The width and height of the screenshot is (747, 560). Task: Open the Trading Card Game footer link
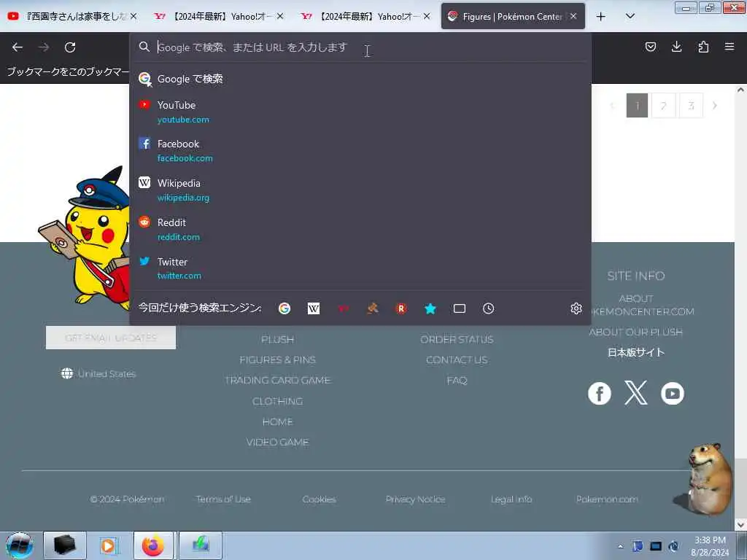click(278, 381)
